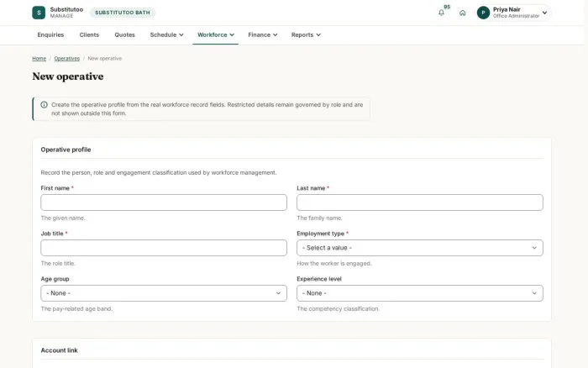Click the Account link section heading
588x368 pixels.
[60, 350]
